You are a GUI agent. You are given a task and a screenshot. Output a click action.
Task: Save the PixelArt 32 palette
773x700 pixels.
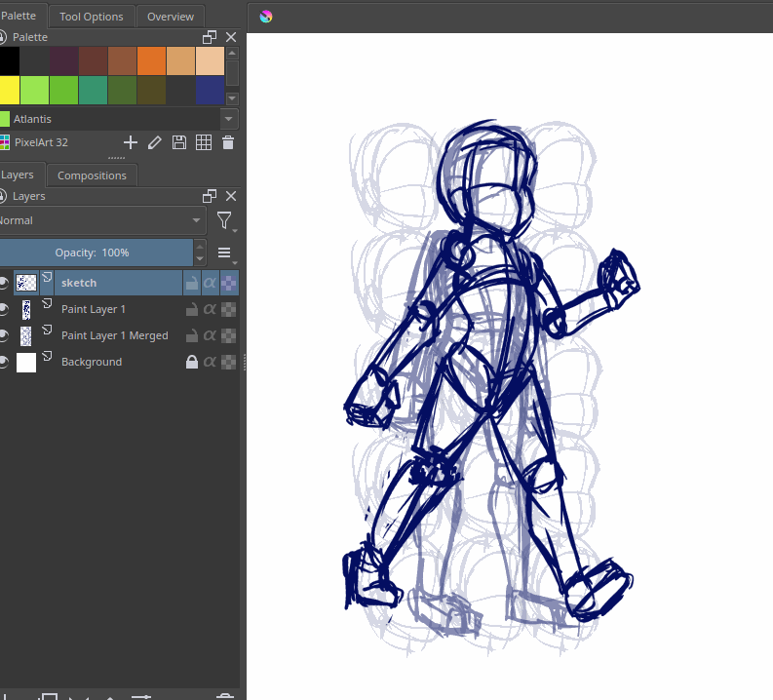179,142
